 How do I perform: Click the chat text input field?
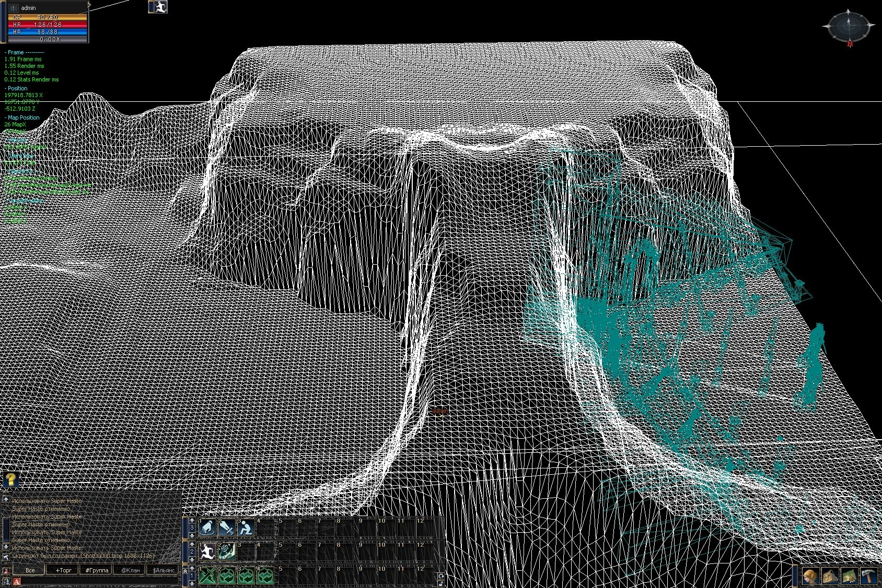[100, 581]
